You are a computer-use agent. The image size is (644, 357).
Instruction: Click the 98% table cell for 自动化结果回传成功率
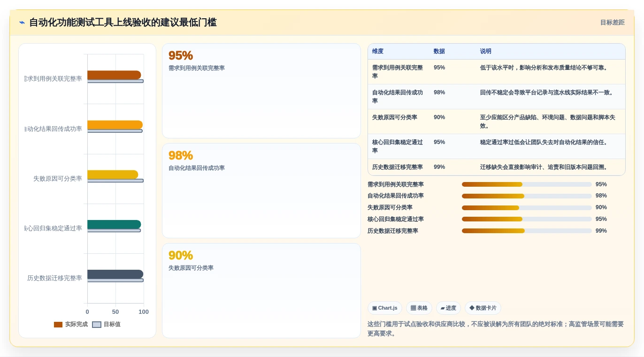[439, 92]
